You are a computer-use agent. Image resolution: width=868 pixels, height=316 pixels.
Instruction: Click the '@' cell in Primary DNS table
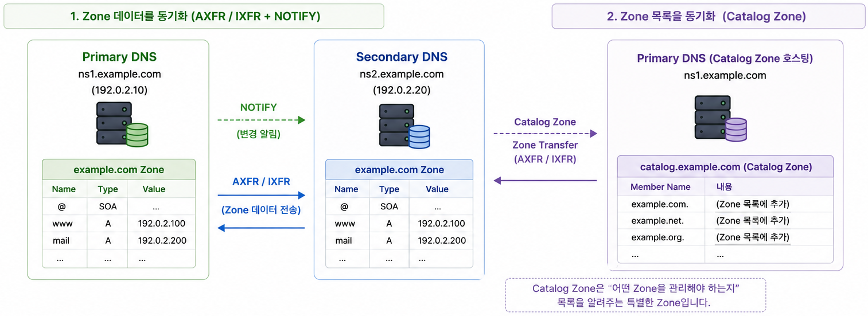pos(62,206)
